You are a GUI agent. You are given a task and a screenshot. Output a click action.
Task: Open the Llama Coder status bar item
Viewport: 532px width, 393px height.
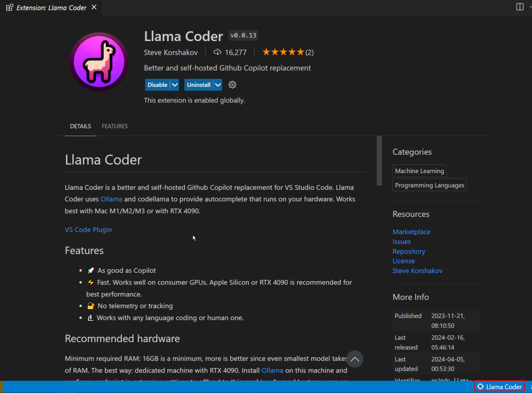tap(499, 387)
